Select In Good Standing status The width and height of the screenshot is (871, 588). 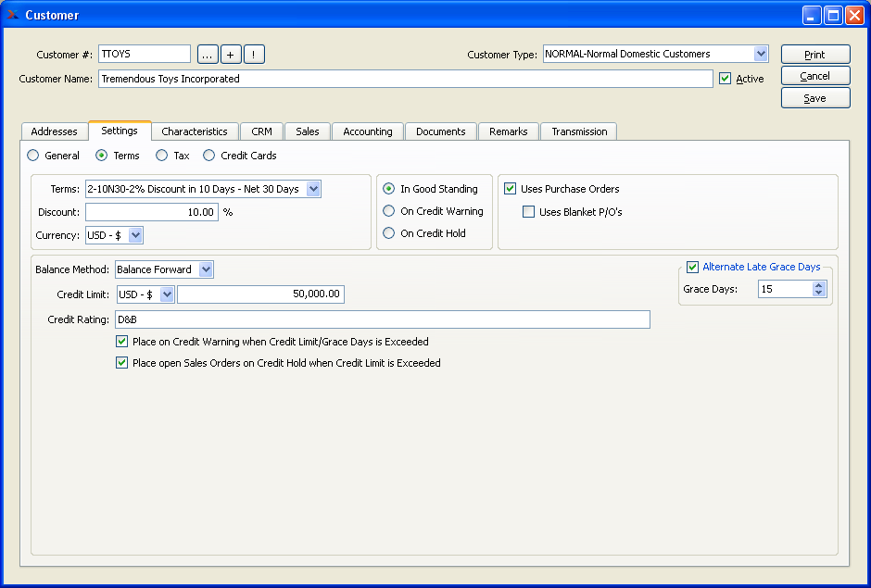click(389, 189)
